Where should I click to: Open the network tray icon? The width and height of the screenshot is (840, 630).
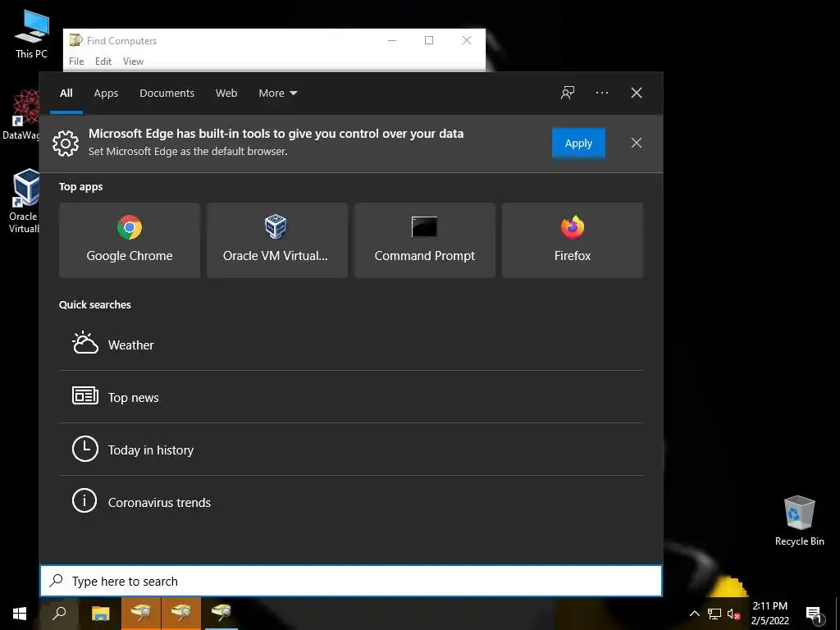coord(714,614)
